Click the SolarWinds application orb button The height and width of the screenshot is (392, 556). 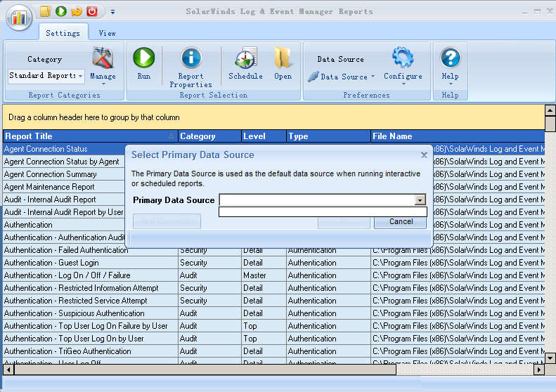click(19, 18)
